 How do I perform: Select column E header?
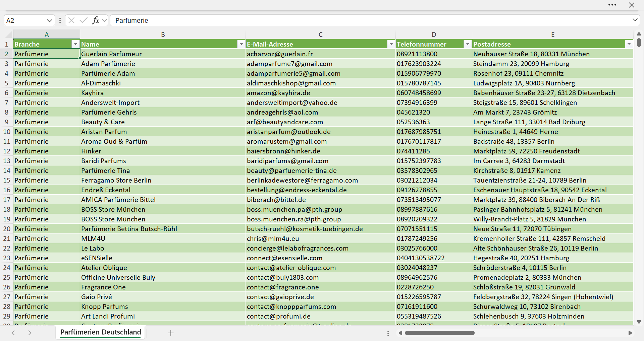(553, 35)
